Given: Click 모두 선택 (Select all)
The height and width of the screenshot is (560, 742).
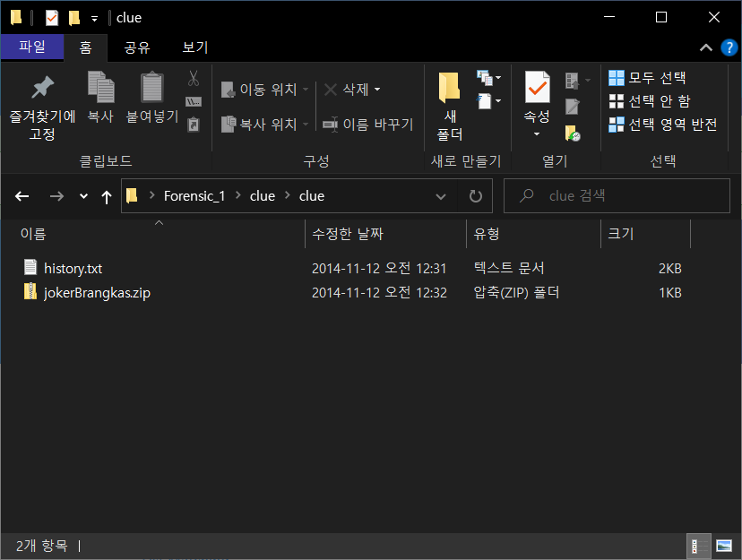Looking at the screenshot, I should pyautogui.click(x=647, y=78).
